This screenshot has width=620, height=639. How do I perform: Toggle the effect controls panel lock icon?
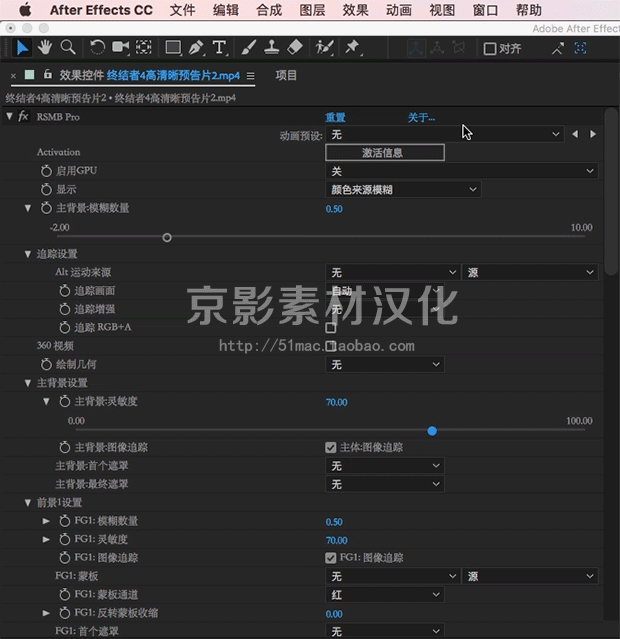tap(48, 75)
